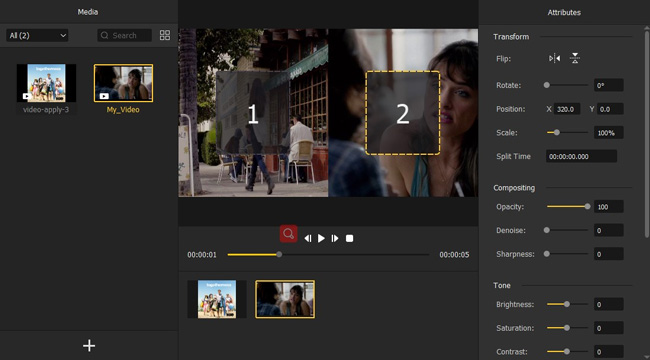Click the Opacity value field
650x360 pixels.
(609, 207)
